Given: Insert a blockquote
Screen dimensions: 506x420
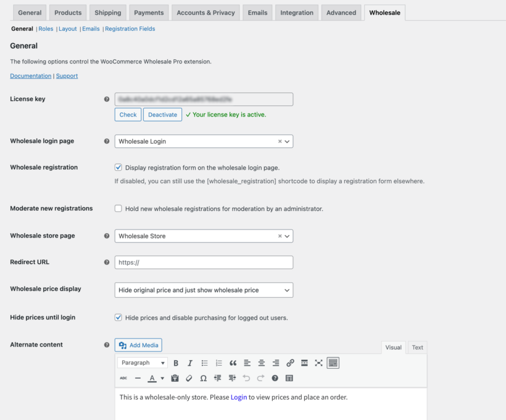Looking at the screenshot, I should (234, 363).
